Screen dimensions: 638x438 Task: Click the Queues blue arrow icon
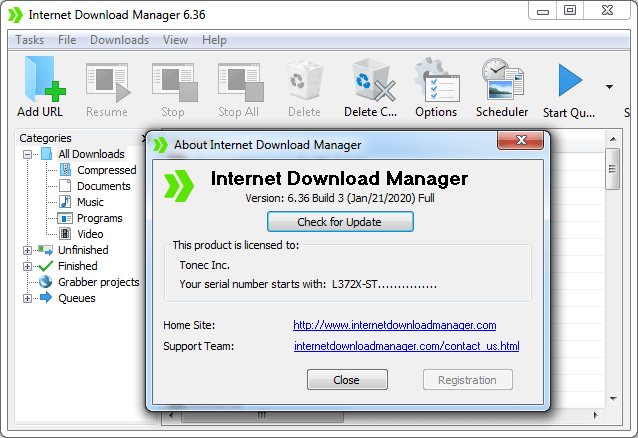click(x=46, y=298)
